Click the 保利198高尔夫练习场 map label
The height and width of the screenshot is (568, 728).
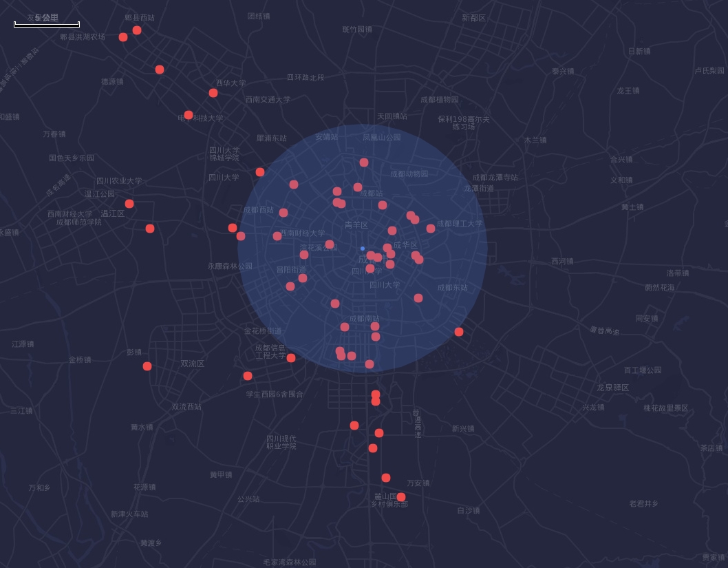click(x=464, y=123)
